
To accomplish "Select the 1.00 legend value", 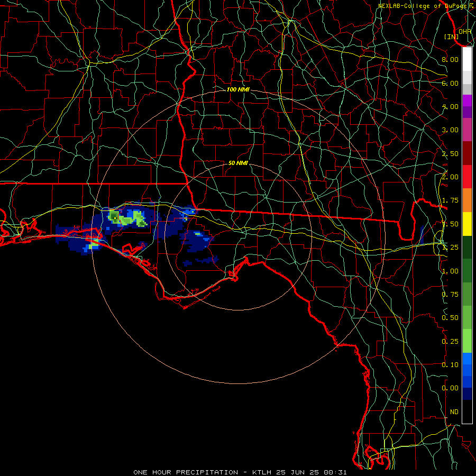I will pos(450,271).
